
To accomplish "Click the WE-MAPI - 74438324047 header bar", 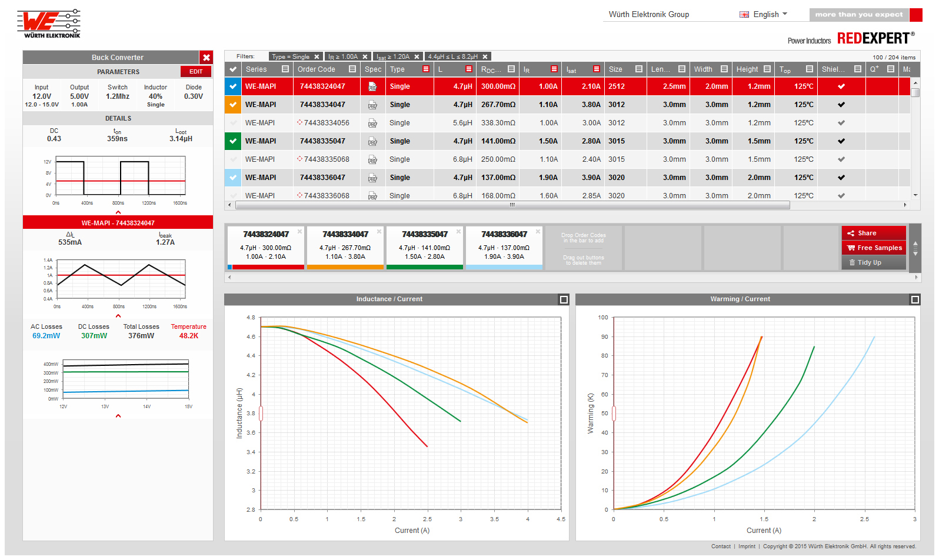I will point(118,223).
